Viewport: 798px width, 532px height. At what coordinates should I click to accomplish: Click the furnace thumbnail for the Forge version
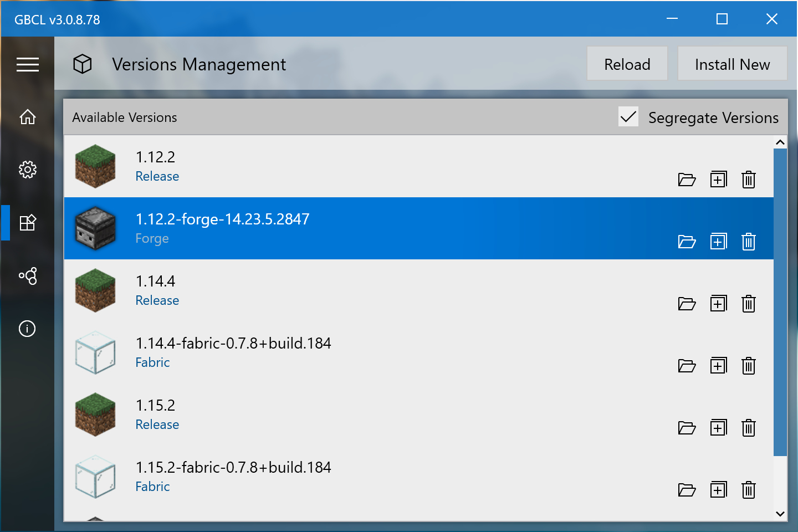tap(95, 228)
